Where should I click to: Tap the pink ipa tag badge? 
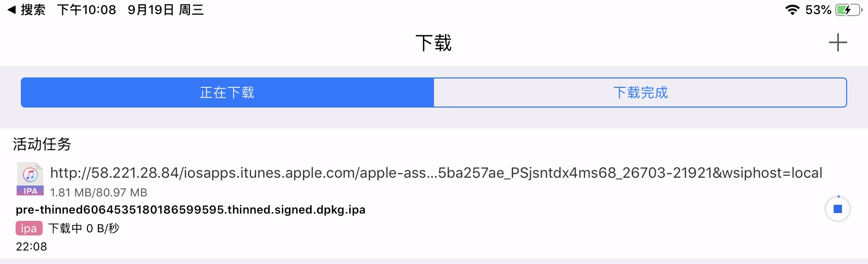29,228
